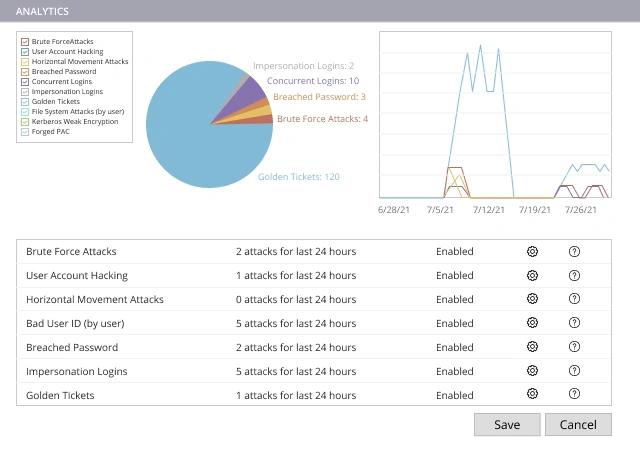Open help icon for Bad User ID row
The height and width of the screenshot is (450, 640).
(x=574, y=323)
